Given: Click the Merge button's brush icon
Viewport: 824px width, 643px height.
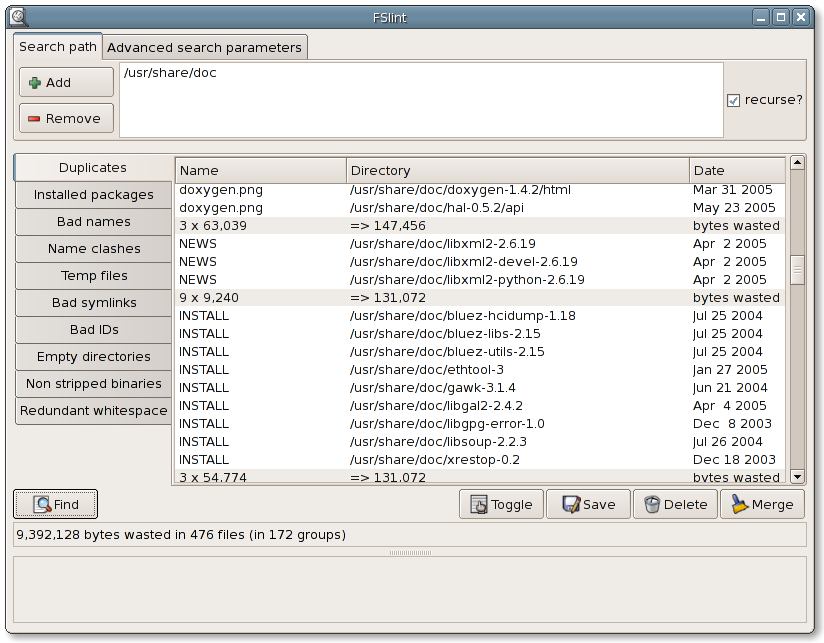Looking at the screenshot, I should [739, 504].
